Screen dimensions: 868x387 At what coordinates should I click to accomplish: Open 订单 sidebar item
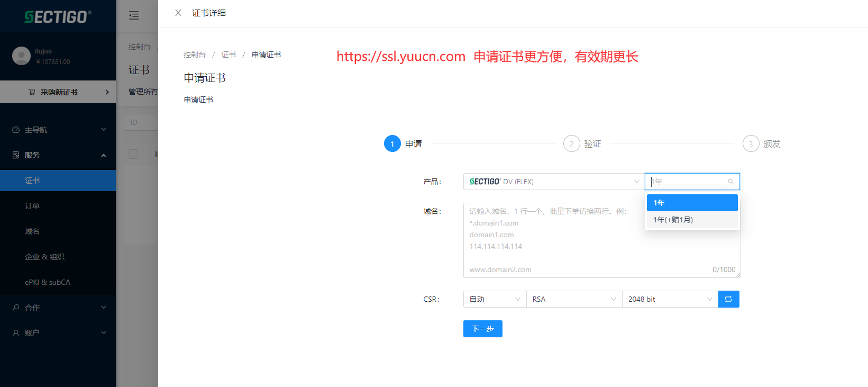point(58,206)
